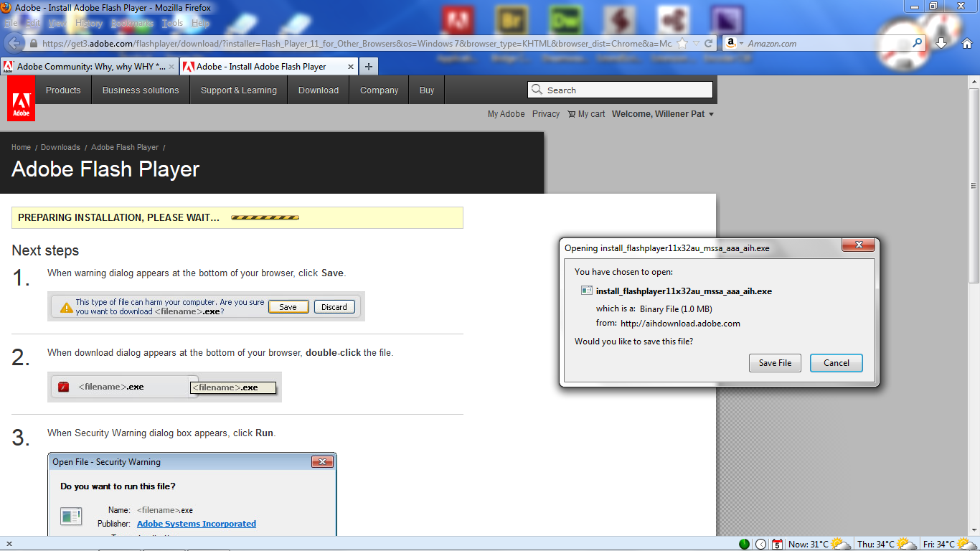This screenshot has width=980, height=551.
Task: Open a new tab with the plus button
Action: [x=369, y=67]
